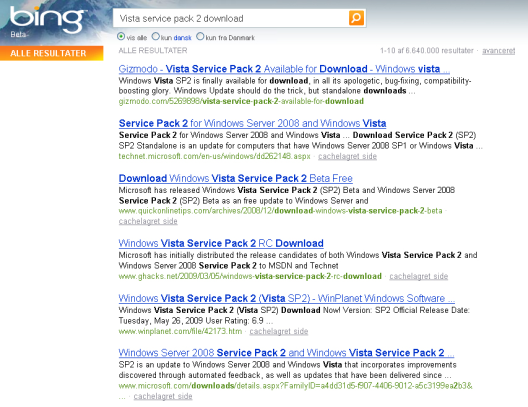This screenshot has width=528, height=407.
Task: Open the ALLE RESULTATER orange tab
Action: tap(52, 53)
